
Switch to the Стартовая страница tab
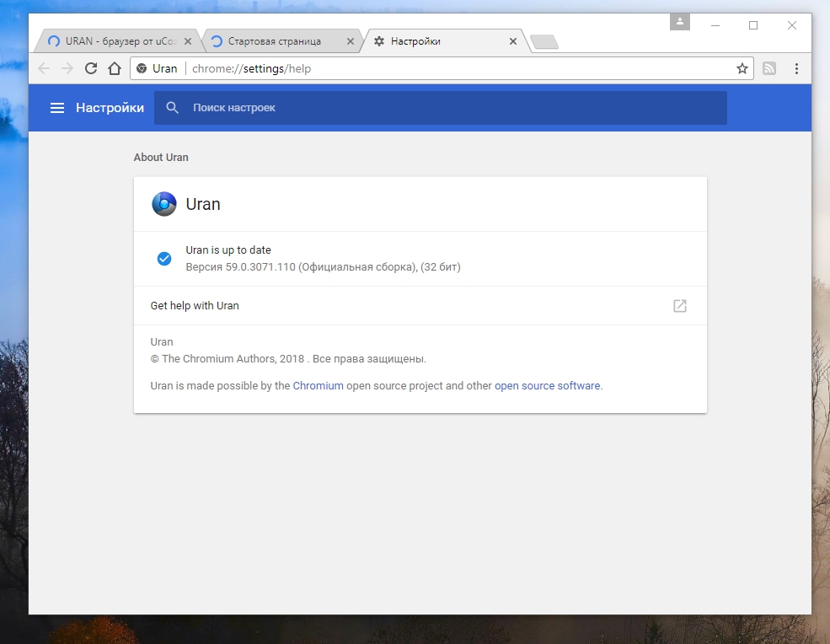[x=274, y=41]
